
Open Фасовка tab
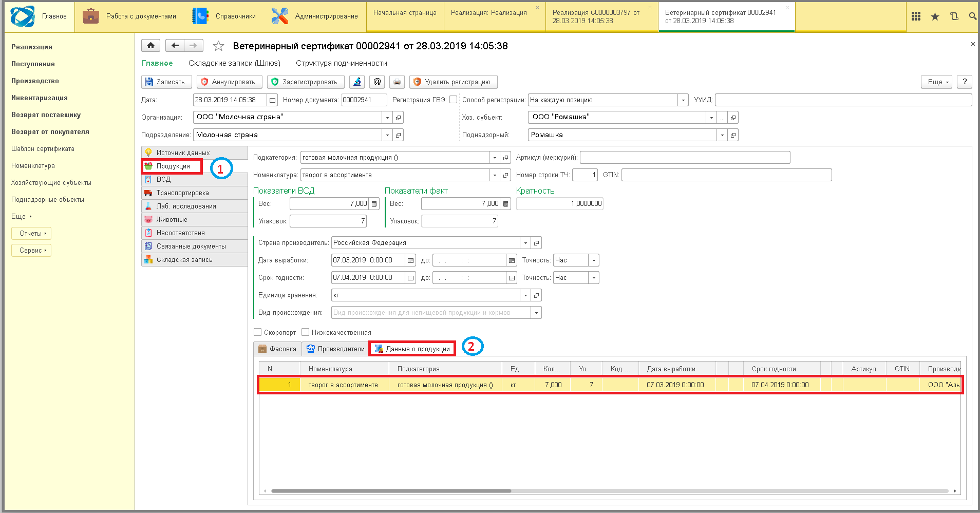(x=277, y=349)
